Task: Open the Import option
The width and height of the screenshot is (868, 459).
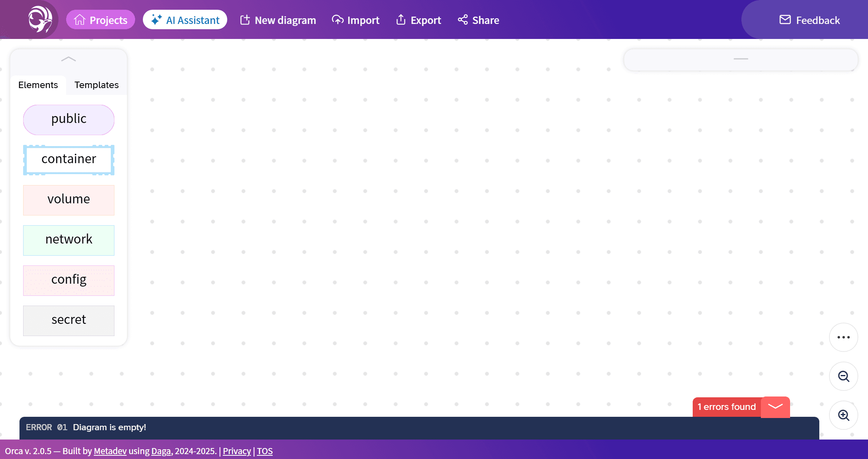Action: coord(355,20)
